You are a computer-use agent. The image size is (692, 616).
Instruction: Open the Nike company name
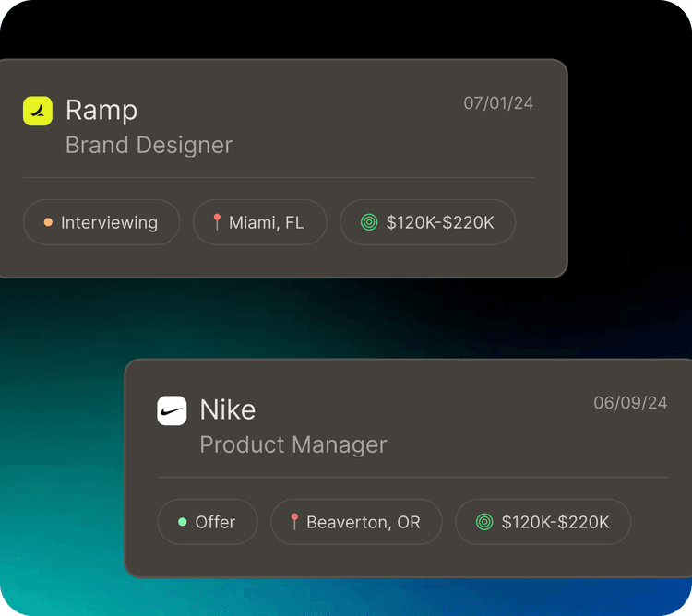coord(228,409)
